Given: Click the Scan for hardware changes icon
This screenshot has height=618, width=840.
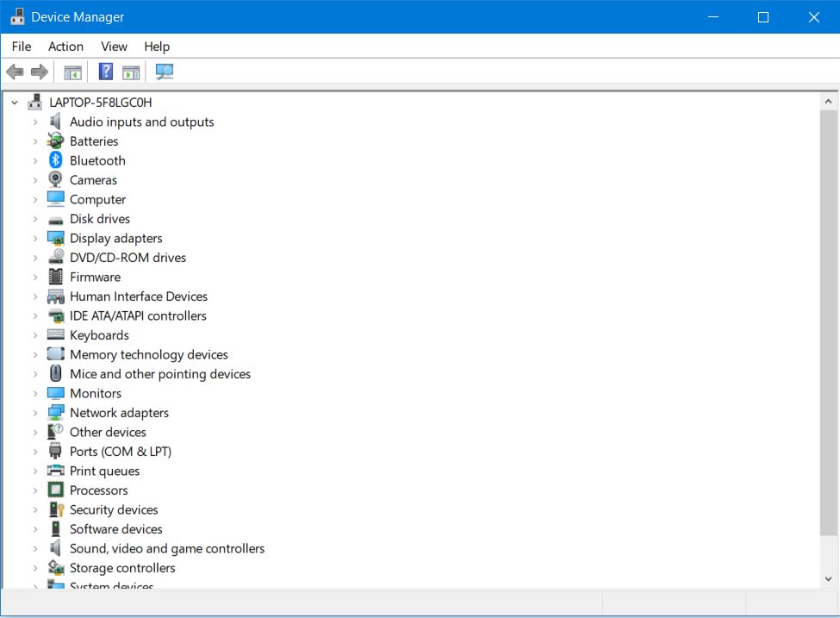Looking at the screenshot, I should coord(165,72).
